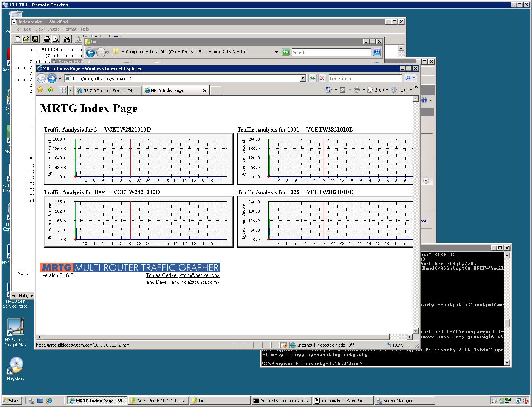Screen dimensions: 532x407
Task: Open traffic graph for interface 1001
Action: click(325, 159)
